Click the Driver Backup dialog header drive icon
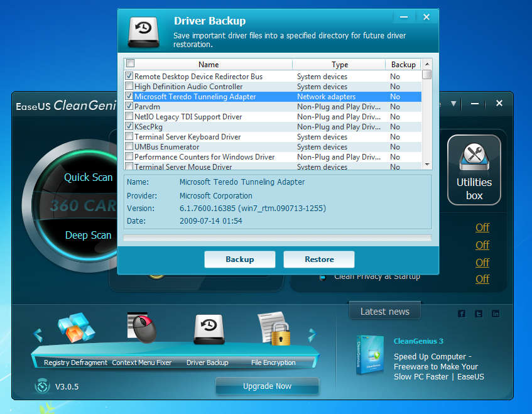The image size is (532, 414). tap(143, 32)
